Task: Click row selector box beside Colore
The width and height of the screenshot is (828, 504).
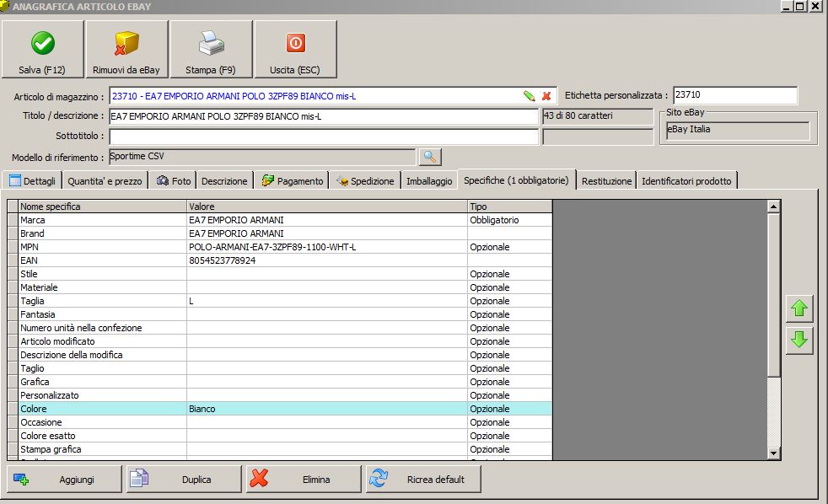Action: coord(13,409)
